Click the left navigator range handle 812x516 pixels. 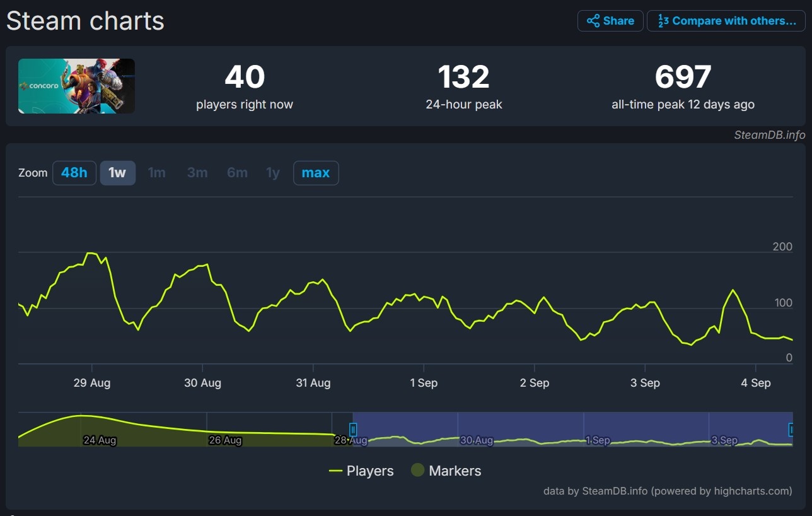[x=353, y=430]
